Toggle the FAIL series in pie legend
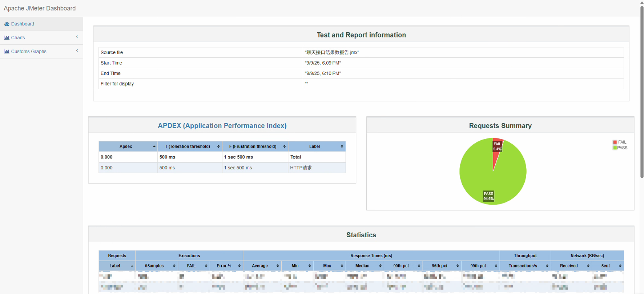 620,142
